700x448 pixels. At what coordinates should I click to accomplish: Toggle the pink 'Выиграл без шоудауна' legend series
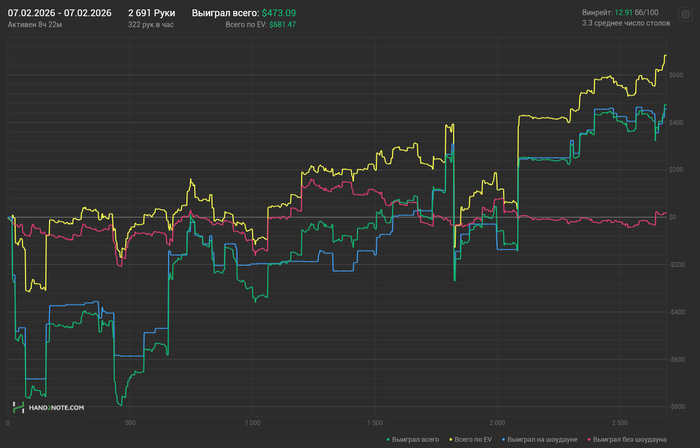point(627,440)
